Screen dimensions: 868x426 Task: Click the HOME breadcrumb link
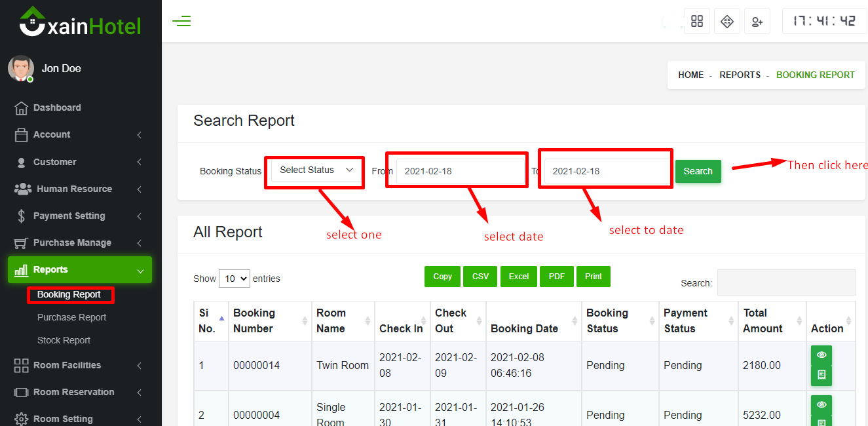pos(690,75)
